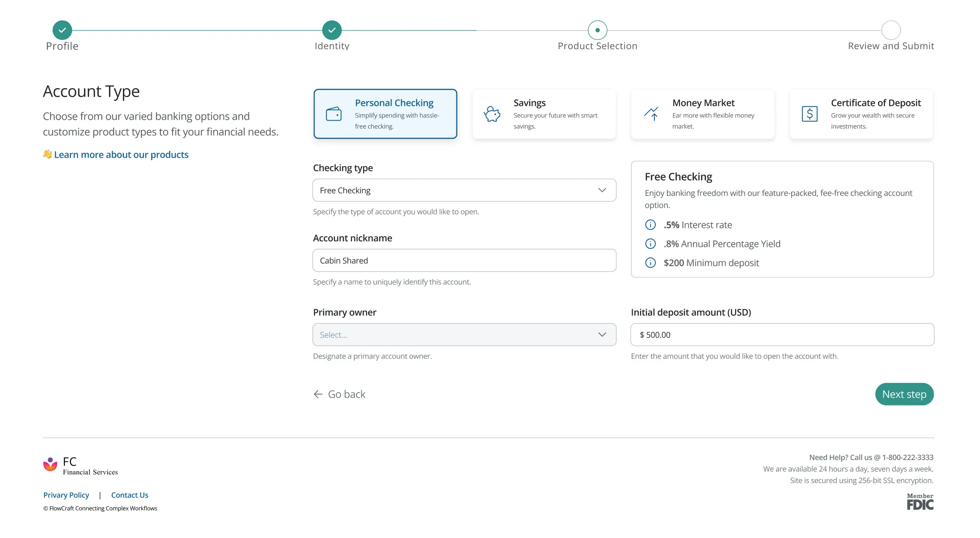
Task: Choose the Certificate of Deposit card
Action: point(861,114)
